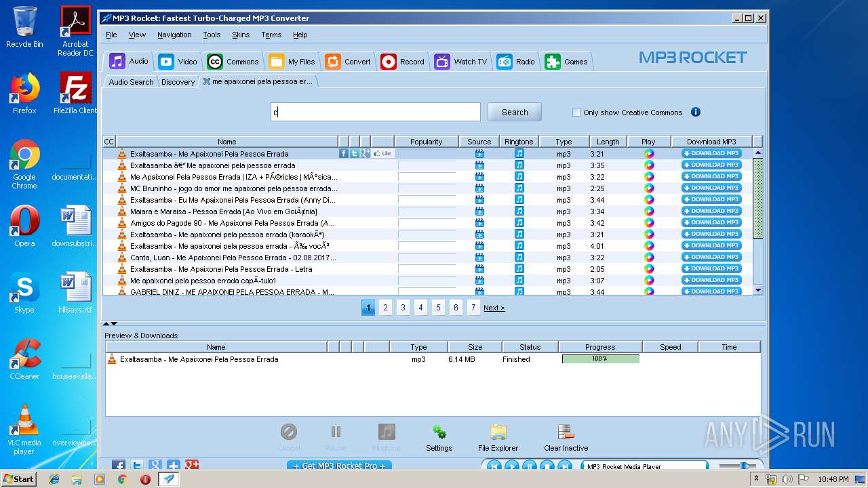The width and height of the screenshot is (868, 488).
Task: Go to results page 5
Action: 438,308
